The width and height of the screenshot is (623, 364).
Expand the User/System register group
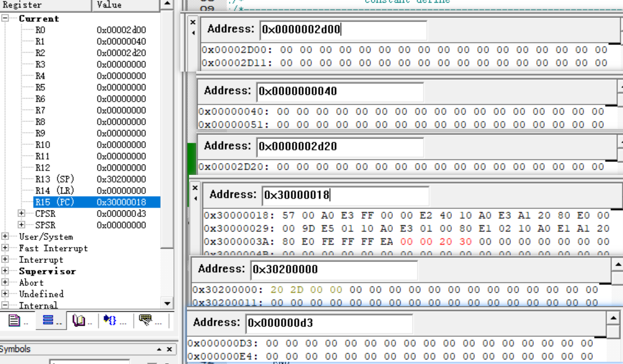(5, 237)
